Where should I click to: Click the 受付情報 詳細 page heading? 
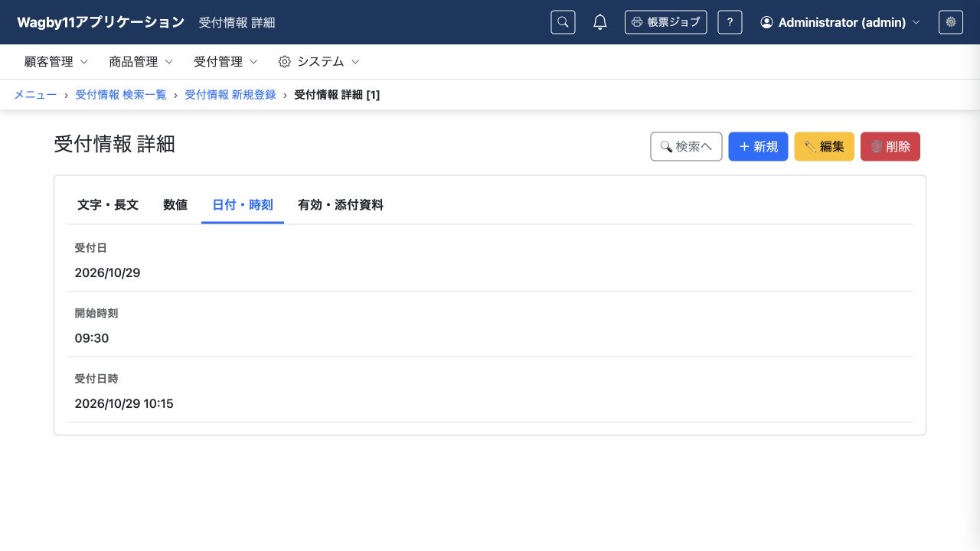click(x=115, y=144)
